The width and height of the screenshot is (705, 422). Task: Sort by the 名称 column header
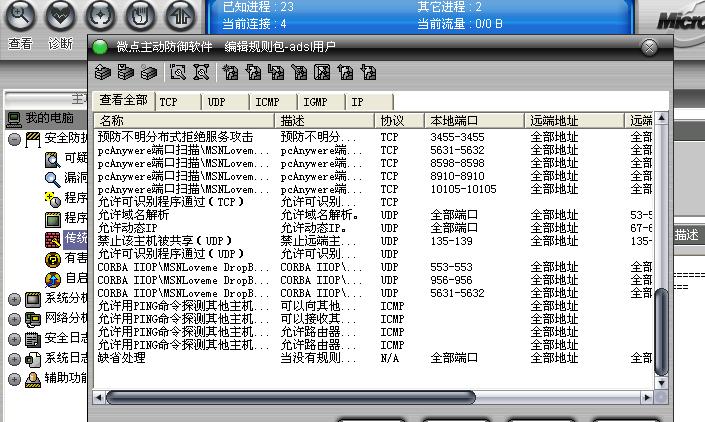point(184,120)
